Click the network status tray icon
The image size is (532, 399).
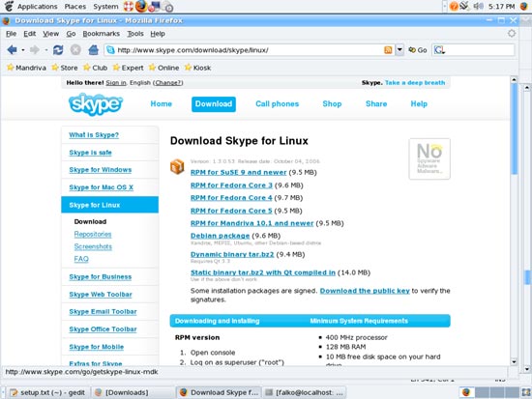pos(464,6)
